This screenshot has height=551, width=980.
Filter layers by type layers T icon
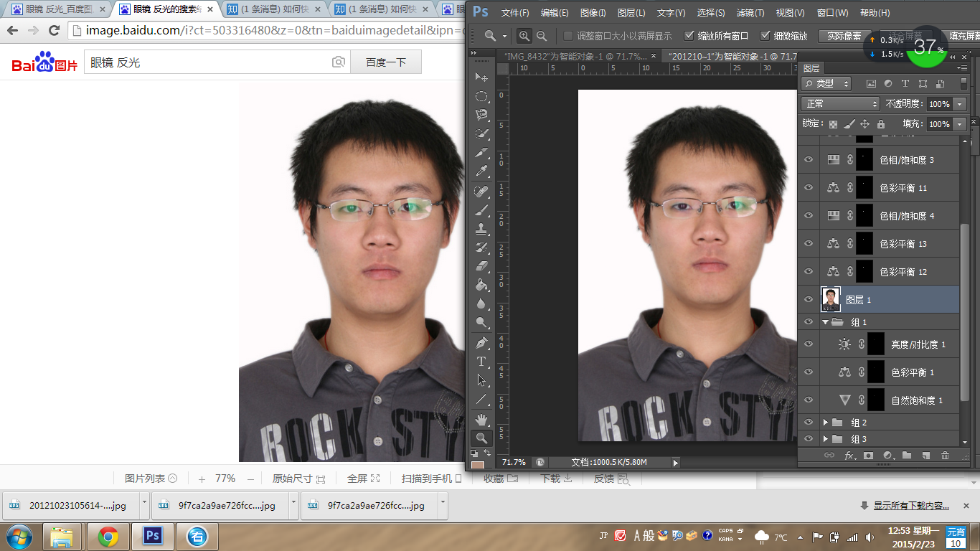905,84
